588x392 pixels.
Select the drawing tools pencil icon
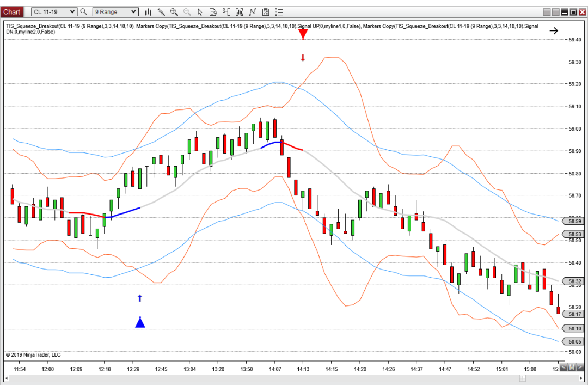(161, 12)
